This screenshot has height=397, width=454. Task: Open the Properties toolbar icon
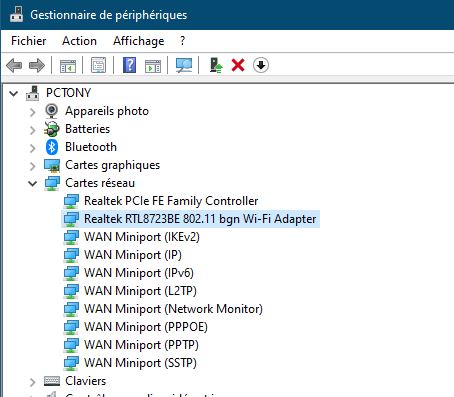click(x=99, y=65)
